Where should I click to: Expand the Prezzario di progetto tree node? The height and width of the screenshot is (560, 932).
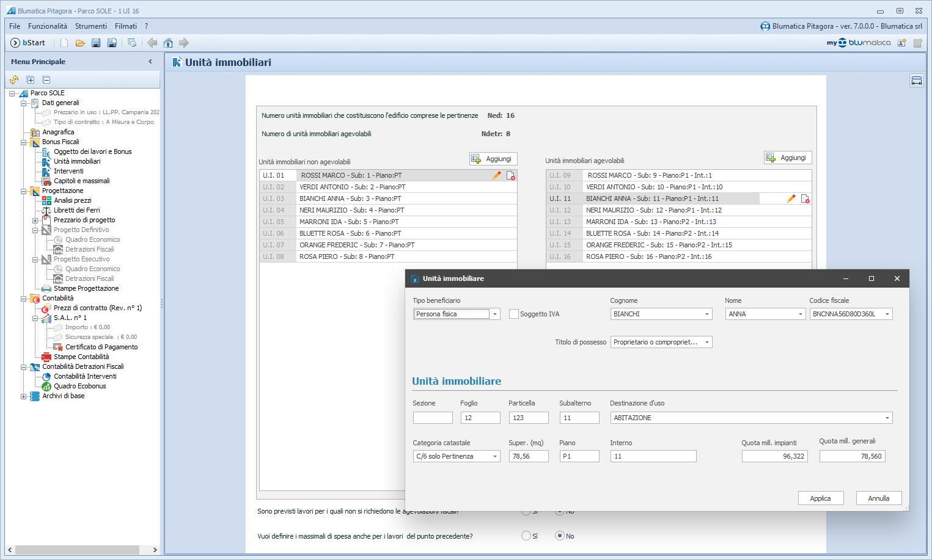coord(35,220)
